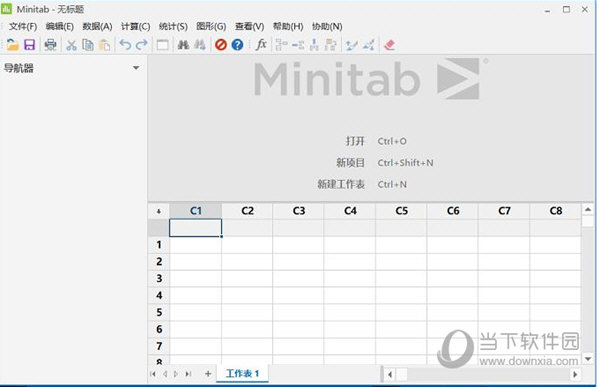Click the clipboard paste icon
Image resolution: width=600 pixels, height=387 pixels.
coord(104,45)
